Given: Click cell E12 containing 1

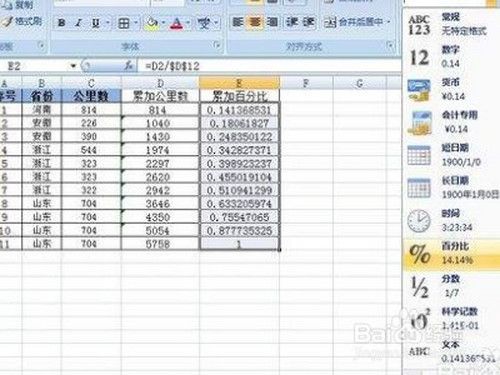Looking at the screenshot, I should (239, 244).
